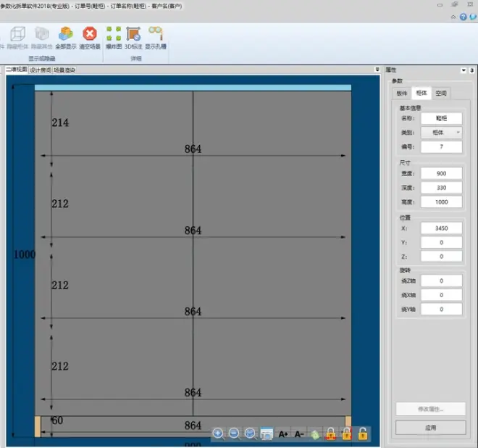This screenshot has width=478, height=448.
Task: Click the 清空场景 clear scene icon
Action: pos(90,37)
